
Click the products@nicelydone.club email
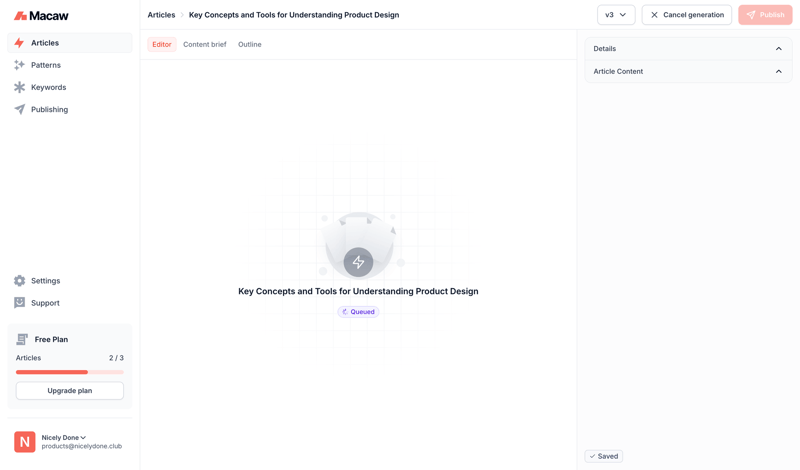click(x=82, y=446)
